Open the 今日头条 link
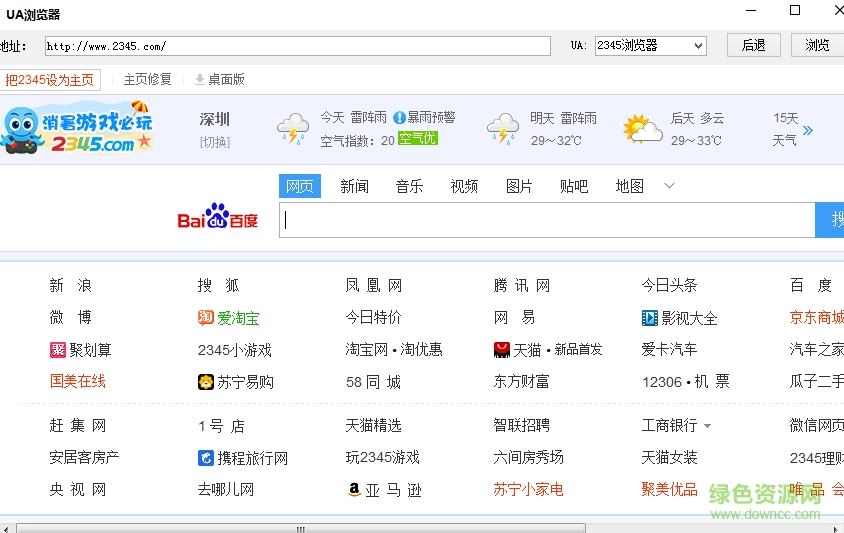 (669, 285)
